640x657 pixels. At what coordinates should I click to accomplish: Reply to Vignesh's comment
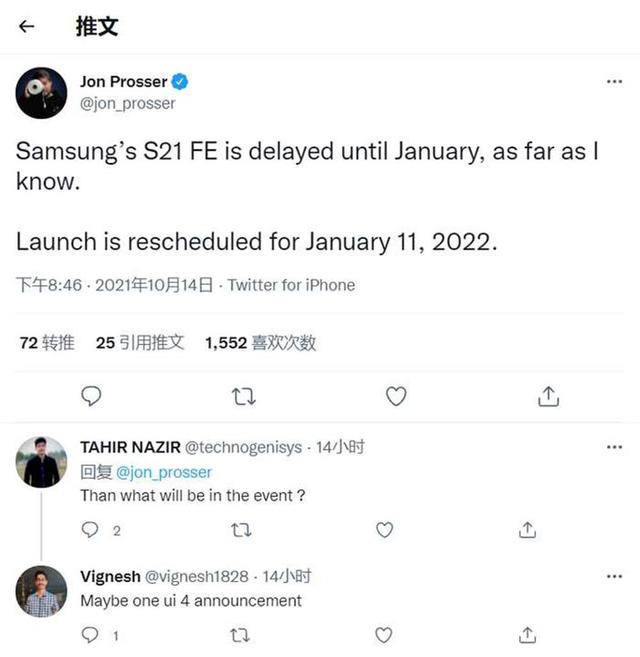[x=91, y=635]
